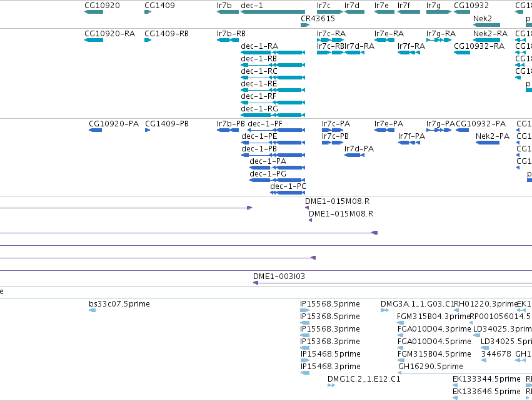
Task: Open the Nek2-RA transcript label
Action: pos(490,34)
